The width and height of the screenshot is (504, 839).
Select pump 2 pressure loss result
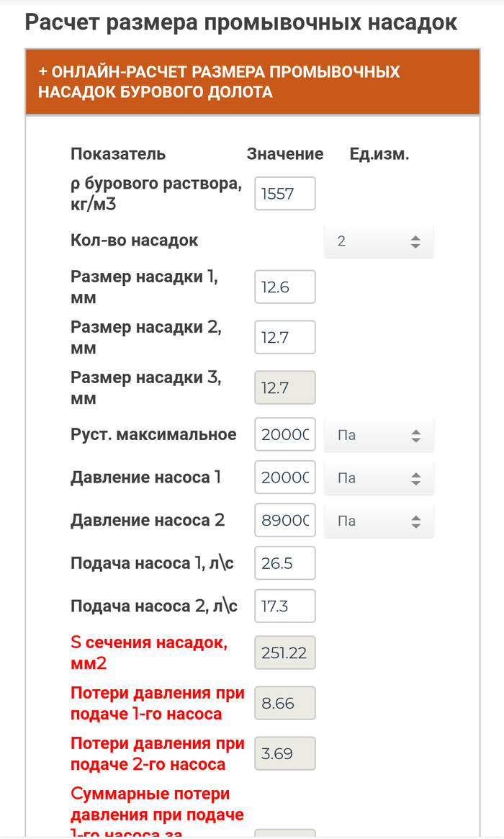pos(285,753)
